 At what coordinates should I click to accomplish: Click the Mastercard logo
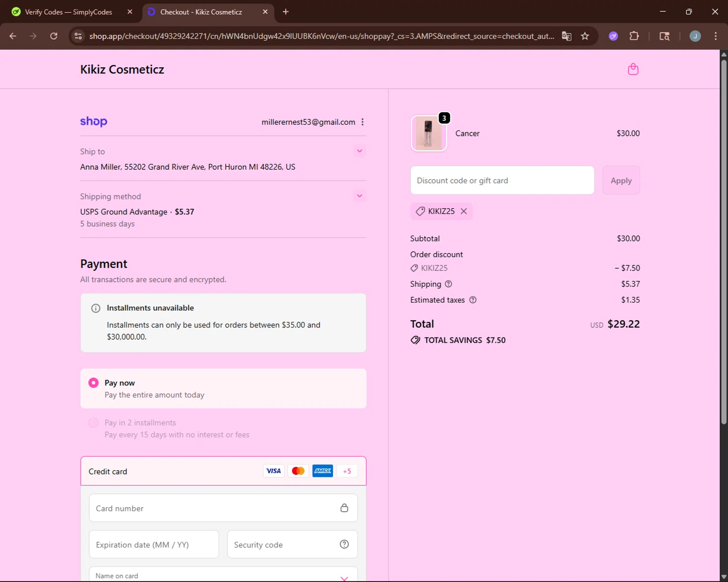[x=298, y=471]
